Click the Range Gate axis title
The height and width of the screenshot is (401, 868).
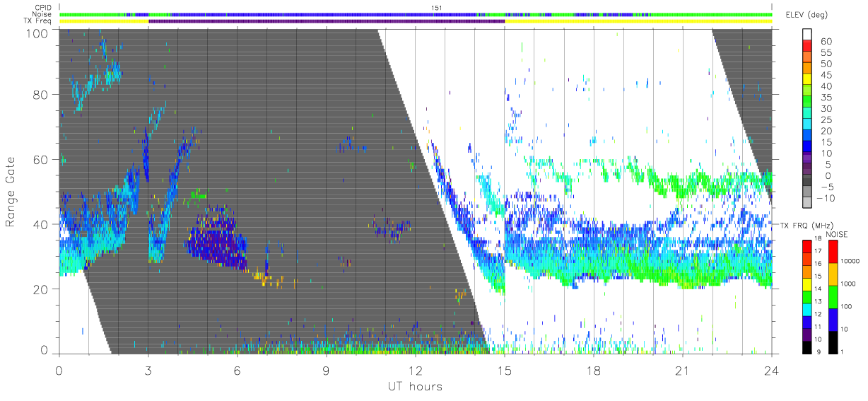tap(11, 192)
